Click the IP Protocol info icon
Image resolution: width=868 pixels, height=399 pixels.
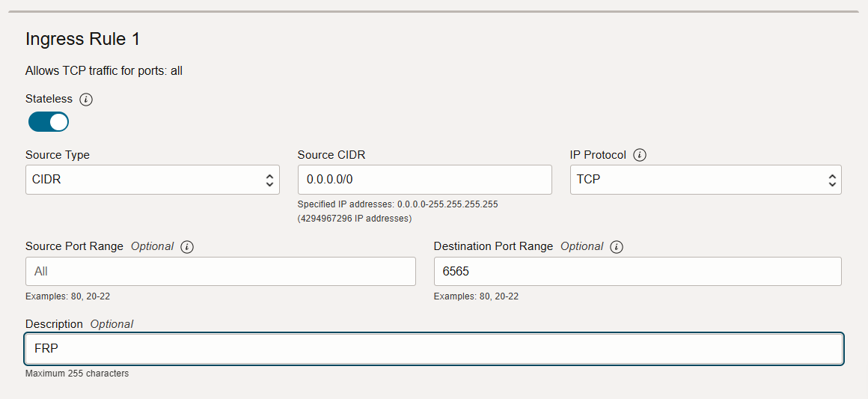640,155
